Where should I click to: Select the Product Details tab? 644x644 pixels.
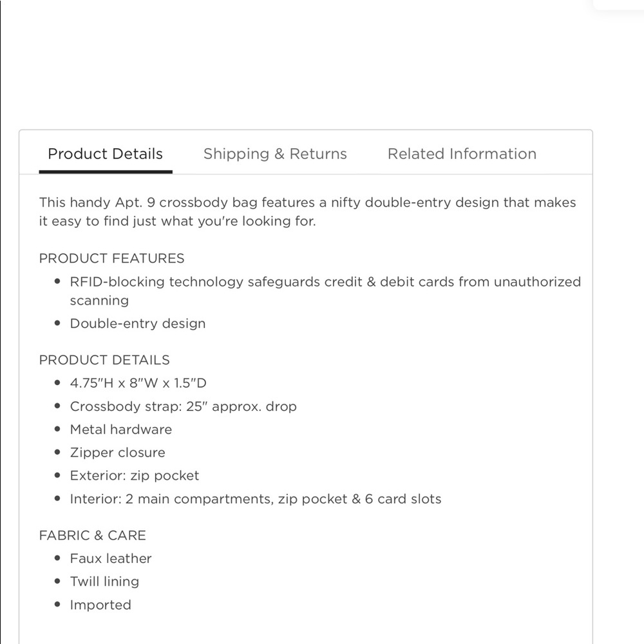pyautogui.click(x=105, y=154)
